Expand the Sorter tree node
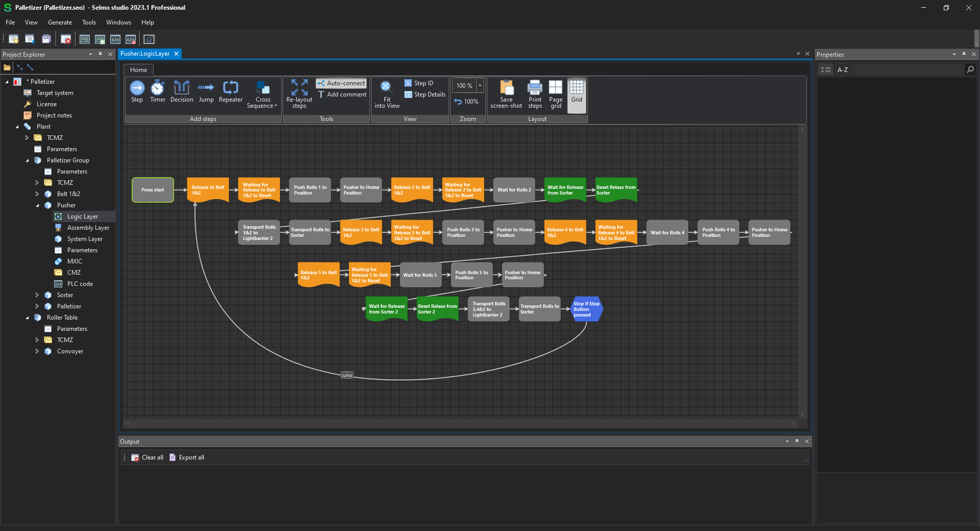The image size is (980, 531). point(36,295)
